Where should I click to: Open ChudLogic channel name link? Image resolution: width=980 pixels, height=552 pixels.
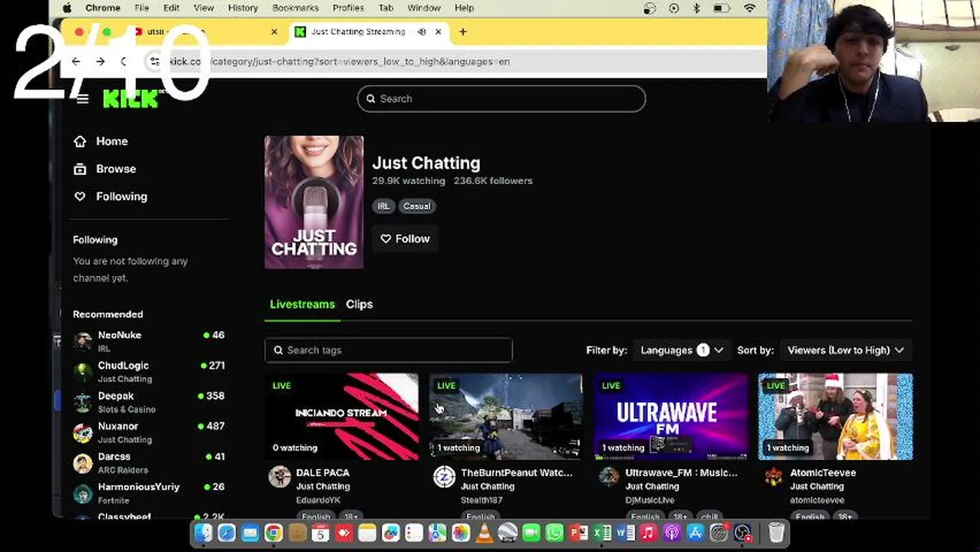click(123, 366)
